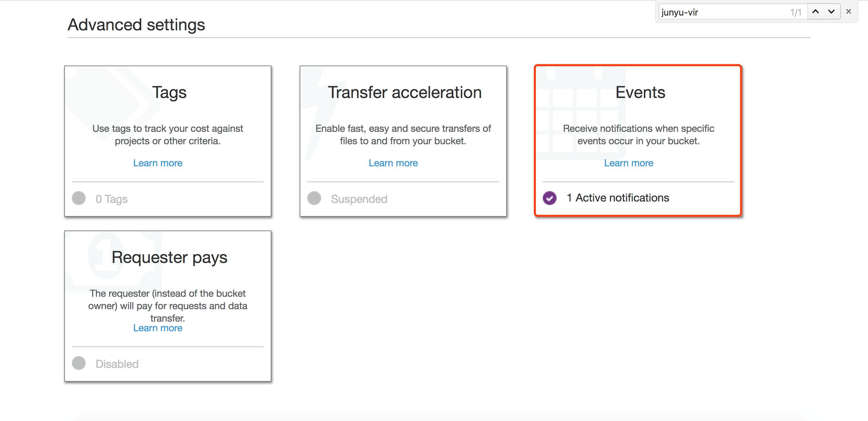
Task: Go to previous find match with up arrow
Action: point(816,12)
